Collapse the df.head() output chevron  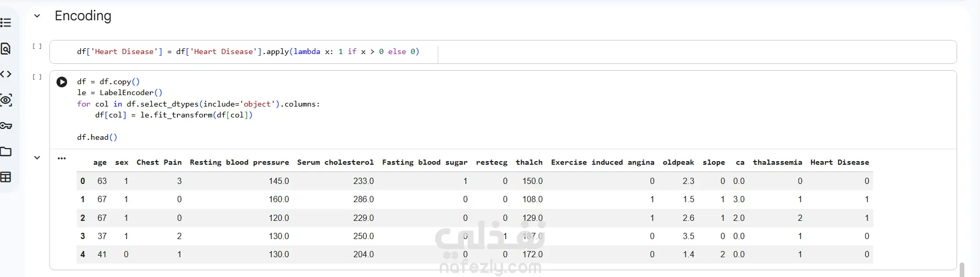click(37, 158)
